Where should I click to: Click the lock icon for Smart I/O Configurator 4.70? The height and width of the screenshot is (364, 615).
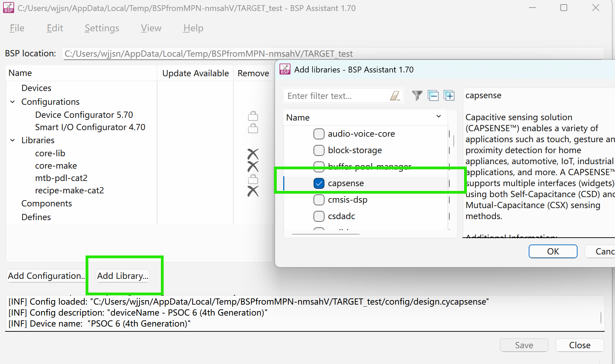(253, 128)
